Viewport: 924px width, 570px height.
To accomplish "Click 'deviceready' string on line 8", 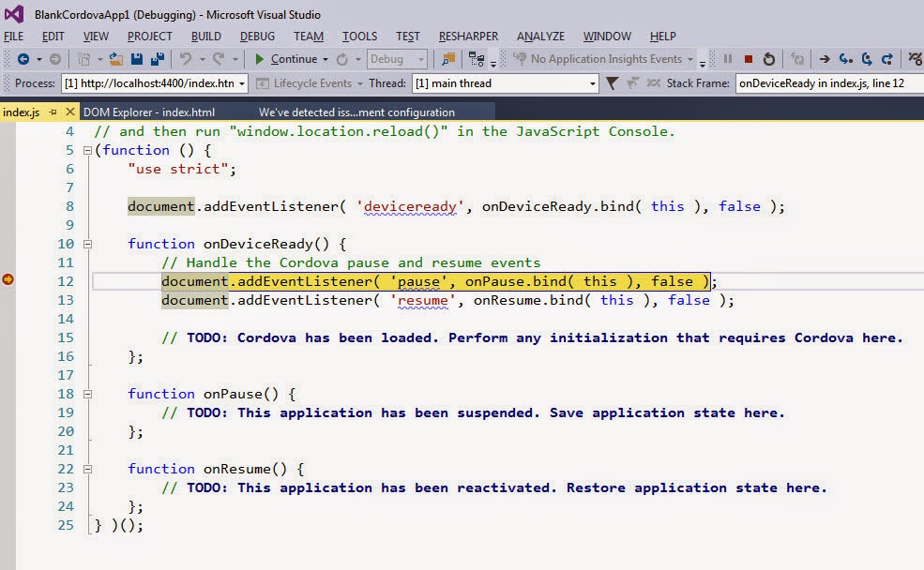I will (x=410, y=206).
